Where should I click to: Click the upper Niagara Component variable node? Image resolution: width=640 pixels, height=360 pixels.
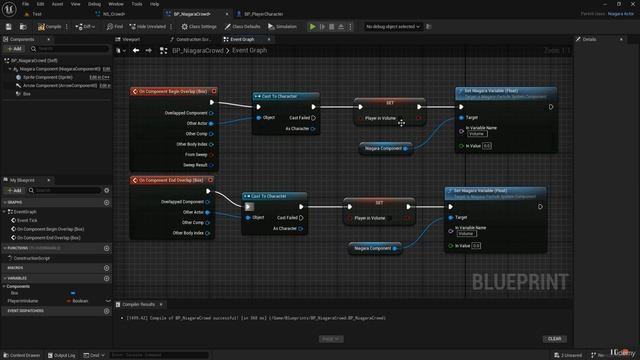[385, 149]
